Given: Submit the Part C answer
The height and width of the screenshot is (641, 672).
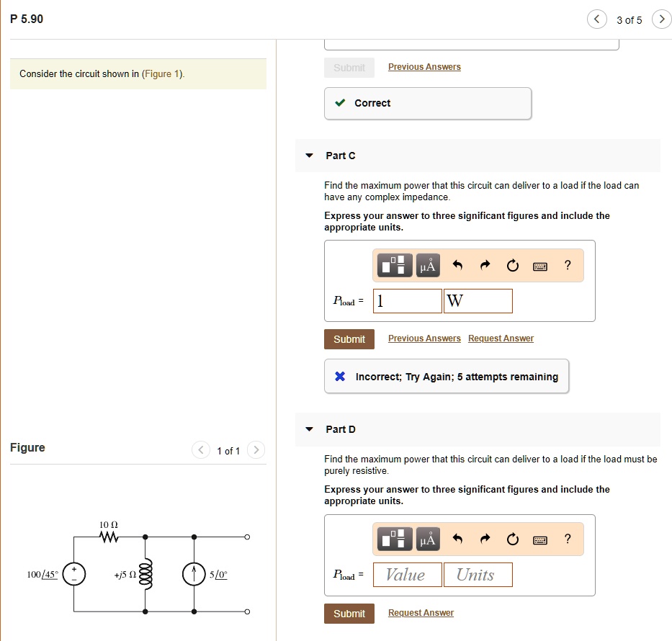Looking at the screenshot, I should click(349, 339).
